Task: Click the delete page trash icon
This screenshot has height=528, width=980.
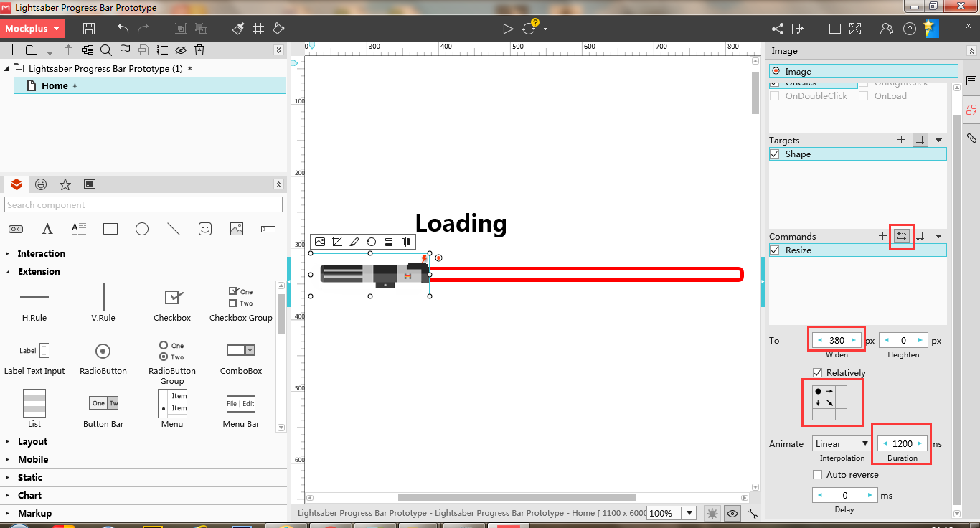Action: [199, 50]
